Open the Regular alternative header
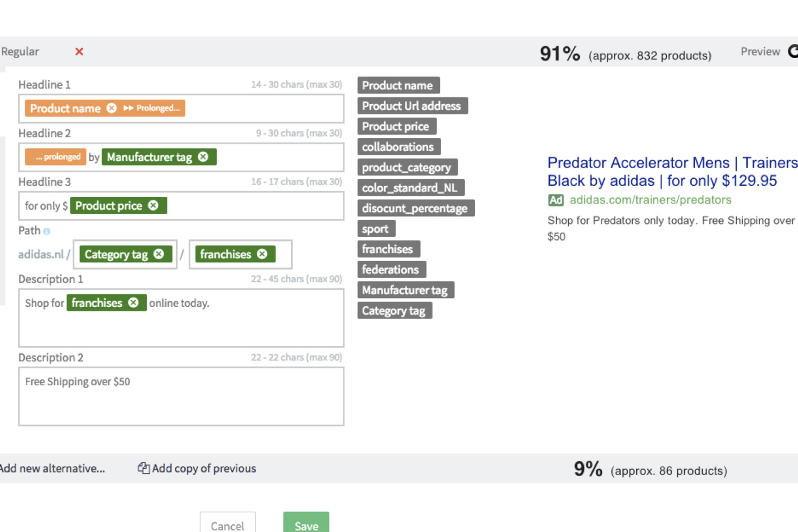The image size is (798, 532). pyautogui.click(x=20, y=51)
